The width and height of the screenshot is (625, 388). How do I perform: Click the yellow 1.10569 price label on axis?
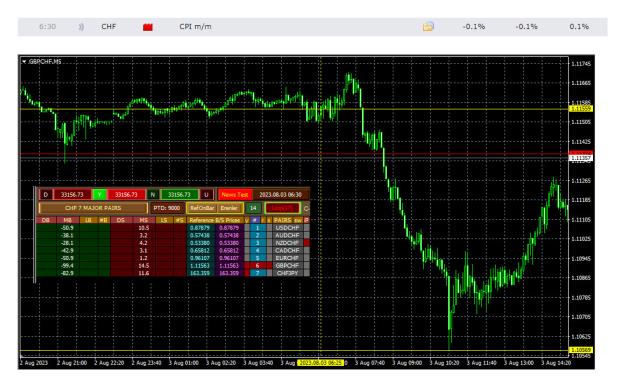581,350
